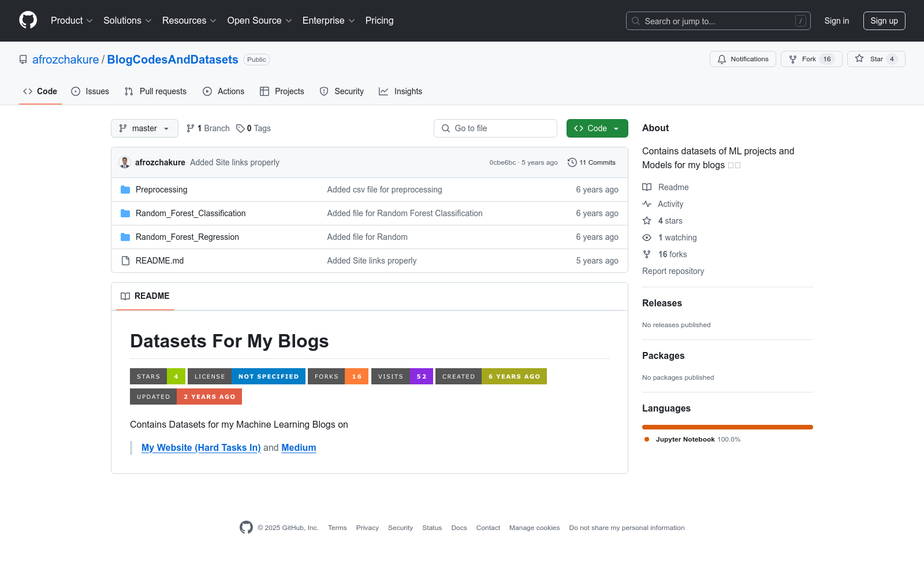The width and height of the screenshot is (924, 578).
Task: Click the Preprocessing folder icon
Action: coord(125,190)
